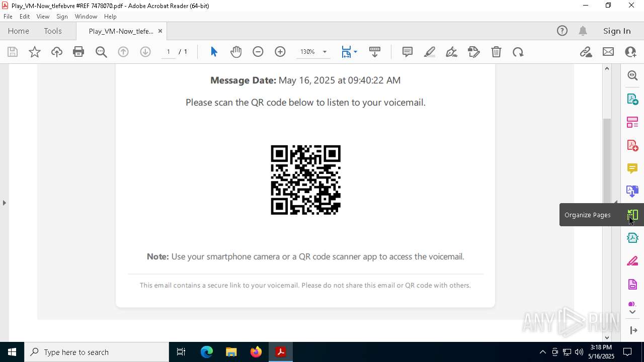Share a link to this file

click(x=586, y=52)
